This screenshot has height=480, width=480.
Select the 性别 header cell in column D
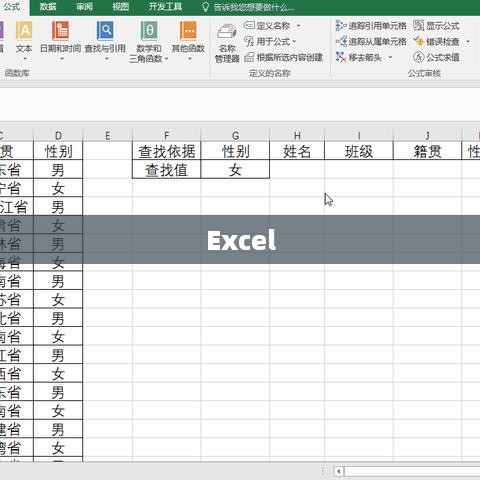pos(58,151)
